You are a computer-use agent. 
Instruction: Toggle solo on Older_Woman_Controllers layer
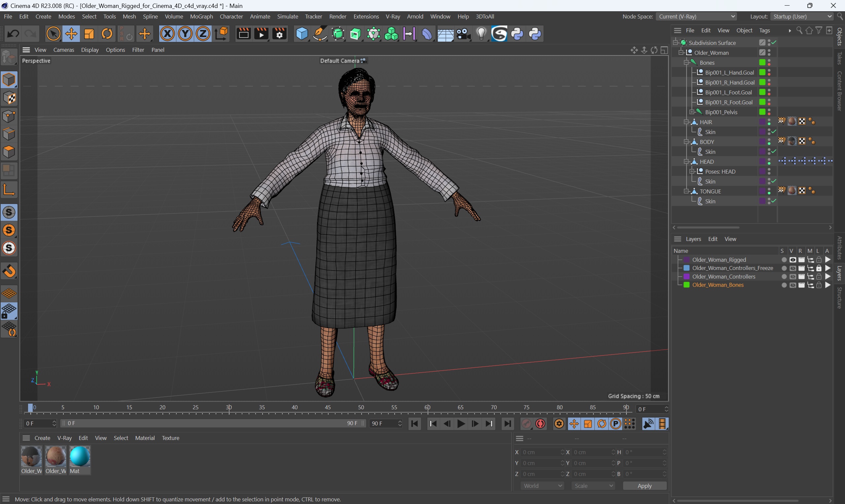[784, 277]
